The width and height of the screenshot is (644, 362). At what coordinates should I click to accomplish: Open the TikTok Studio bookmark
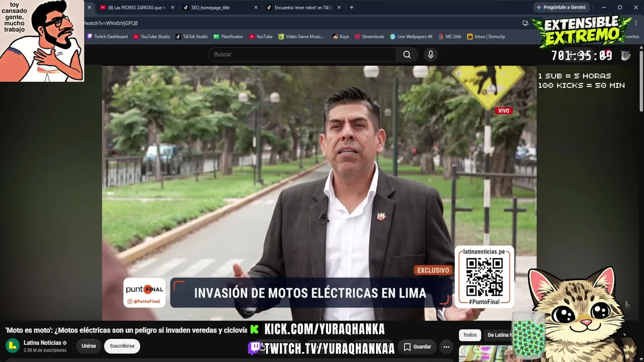pos(192,37)
